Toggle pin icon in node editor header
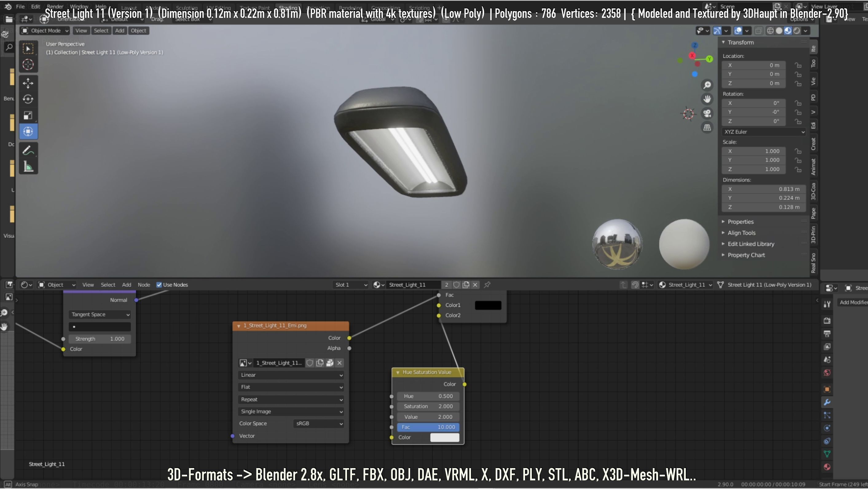868x489 pixels. (x=487, y=284)
